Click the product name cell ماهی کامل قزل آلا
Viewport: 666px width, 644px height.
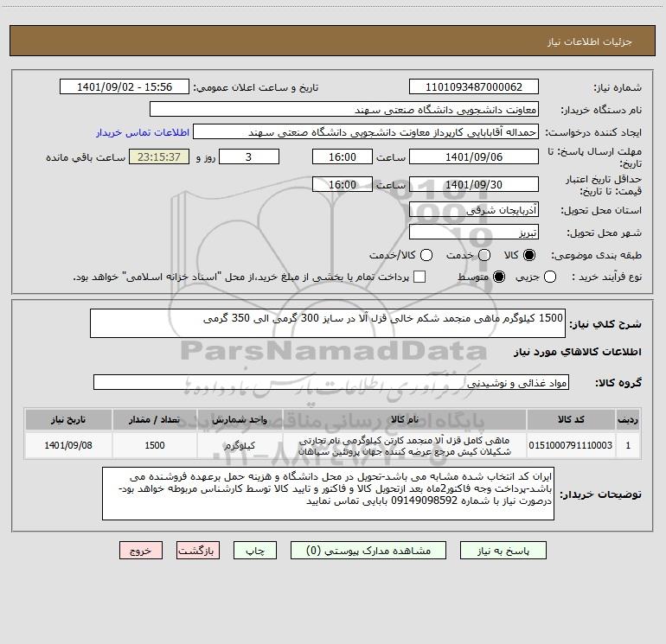(x=405, y=446)
